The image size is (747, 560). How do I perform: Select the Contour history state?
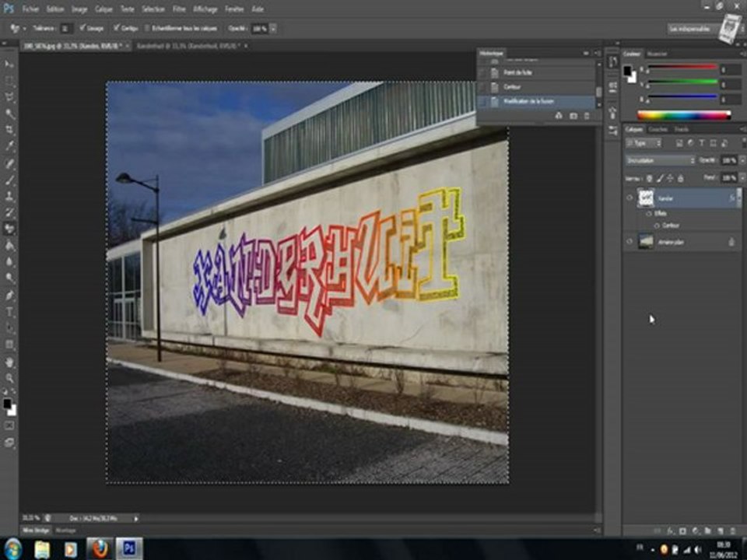pyautogui.click(x=536, y=86)
